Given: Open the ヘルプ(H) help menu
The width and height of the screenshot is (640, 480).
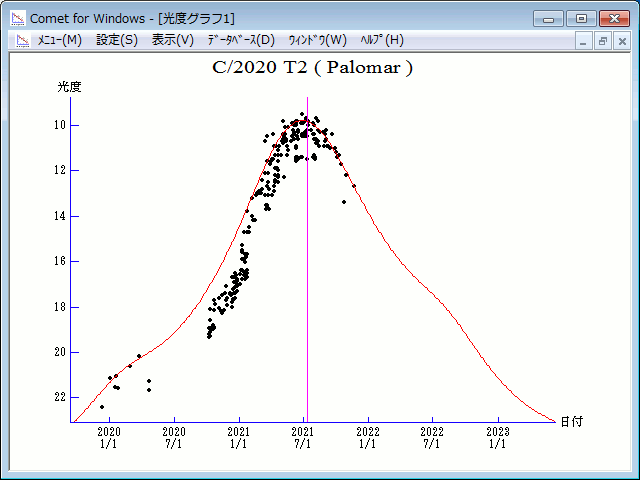Looking at the screenshot, I should point(382,40).
